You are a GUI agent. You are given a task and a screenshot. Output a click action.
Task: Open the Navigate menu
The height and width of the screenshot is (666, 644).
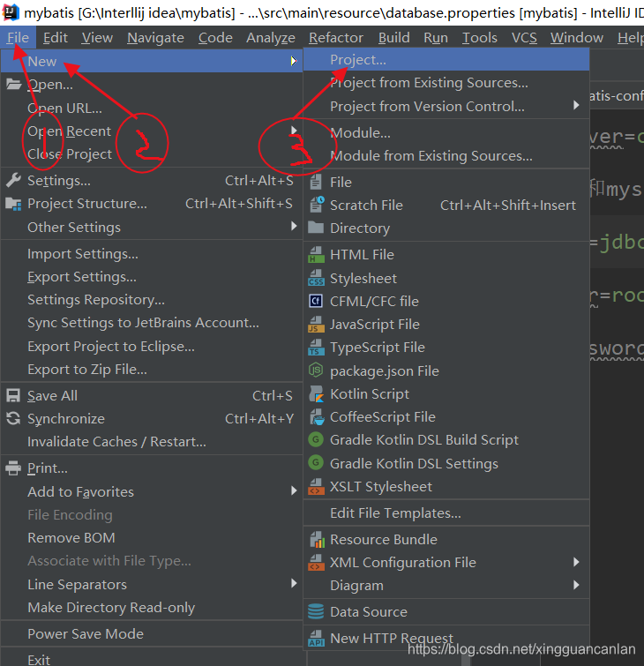[x=155, y=38]
